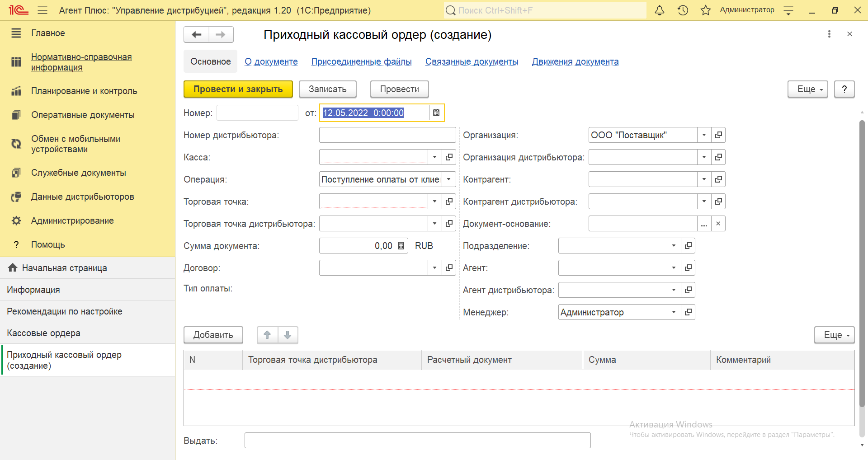
Task: Open the history clock icon
Action: point(683,10)
